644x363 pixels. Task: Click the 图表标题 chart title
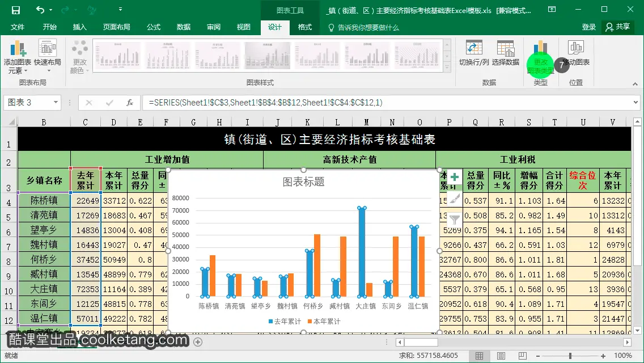coord(303,181)
